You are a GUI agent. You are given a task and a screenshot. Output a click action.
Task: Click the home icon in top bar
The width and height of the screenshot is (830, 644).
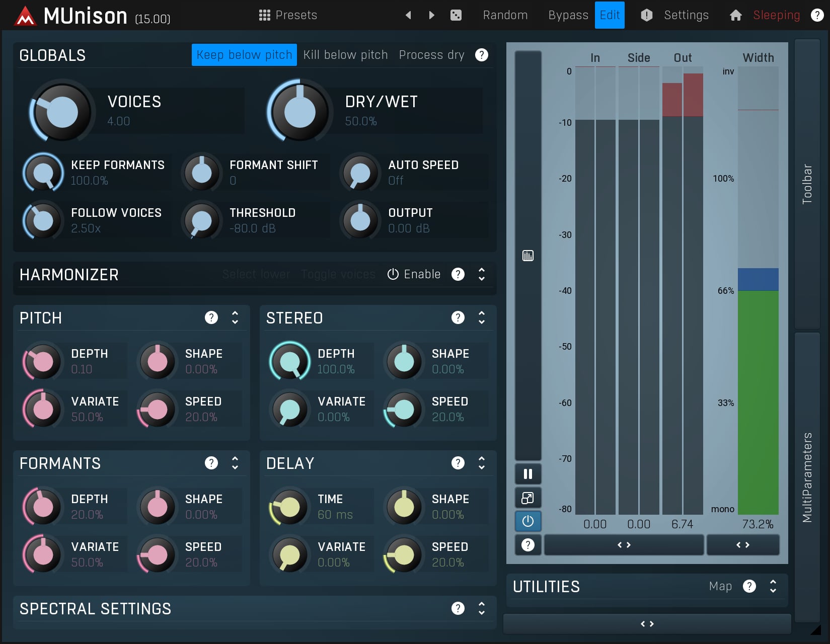tap(735, 15)
